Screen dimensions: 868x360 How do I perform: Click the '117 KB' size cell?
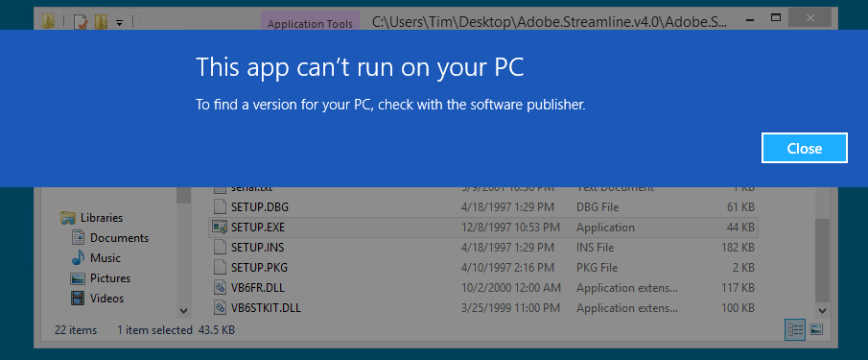click(738, 287)
